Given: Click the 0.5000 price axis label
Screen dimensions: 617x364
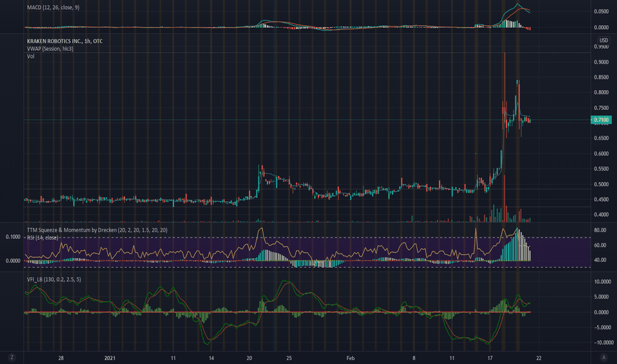Looking at the screenshot, I should pyautogui.click(x=601, y=184).
